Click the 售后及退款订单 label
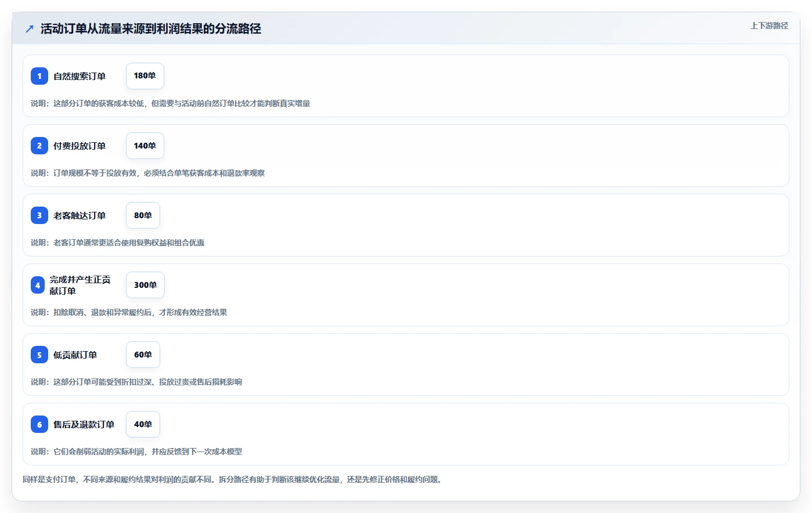The width and height of the screenshot is (812, 513). click(x=84, y=424)
